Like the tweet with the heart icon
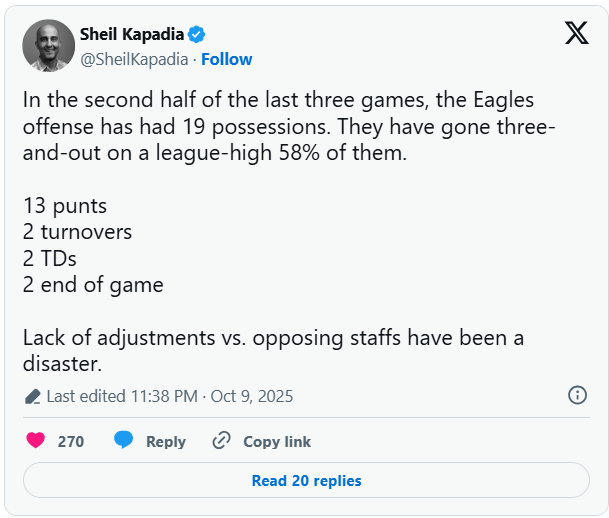 pyautogui.click(x=36, y=441)
